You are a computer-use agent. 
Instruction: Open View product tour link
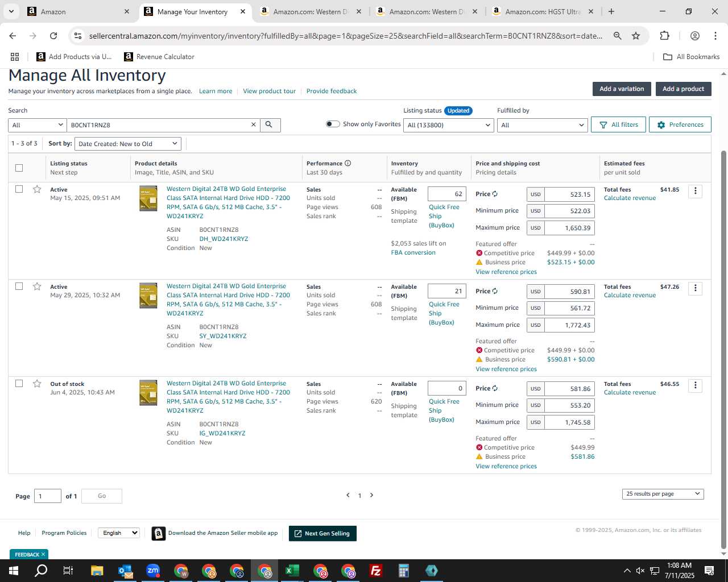tap(269, 91)
